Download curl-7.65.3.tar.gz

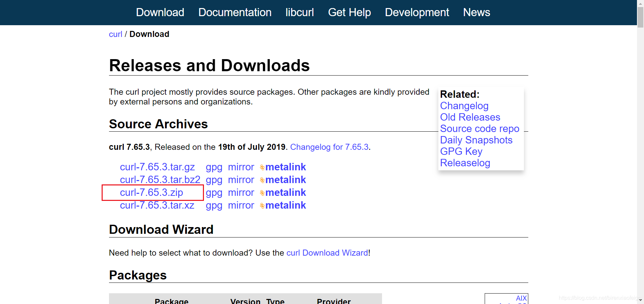(157, 167)
